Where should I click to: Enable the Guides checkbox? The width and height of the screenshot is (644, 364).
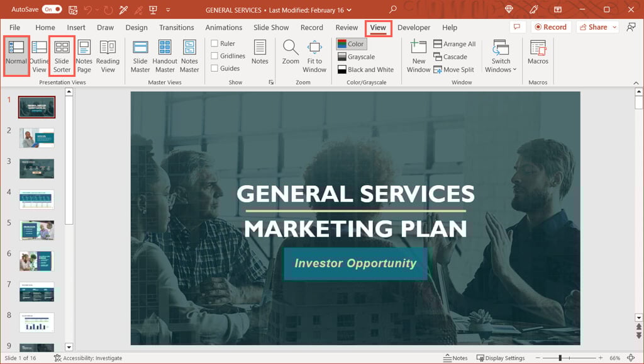coord(214,68)
